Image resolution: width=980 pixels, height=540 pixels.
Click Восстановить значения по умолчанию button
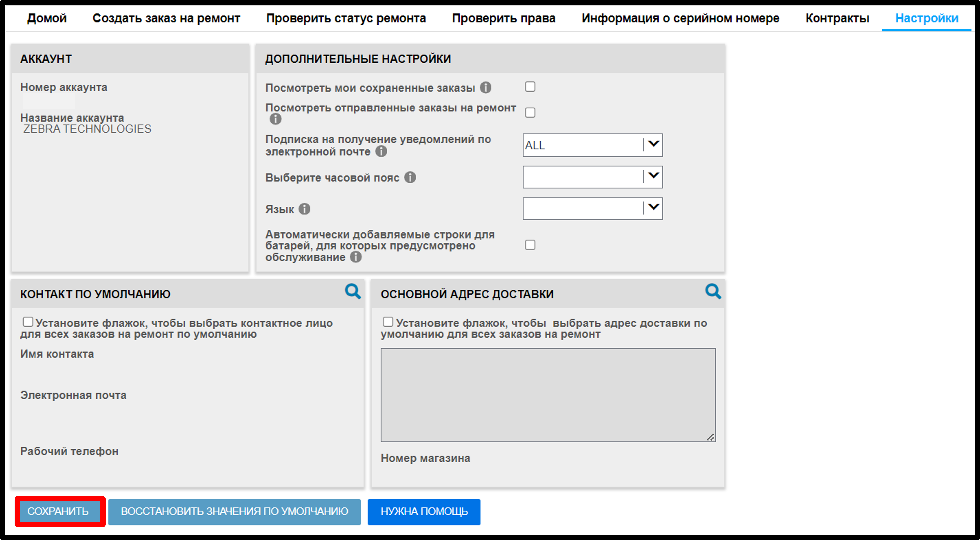(x=234, y=512)
